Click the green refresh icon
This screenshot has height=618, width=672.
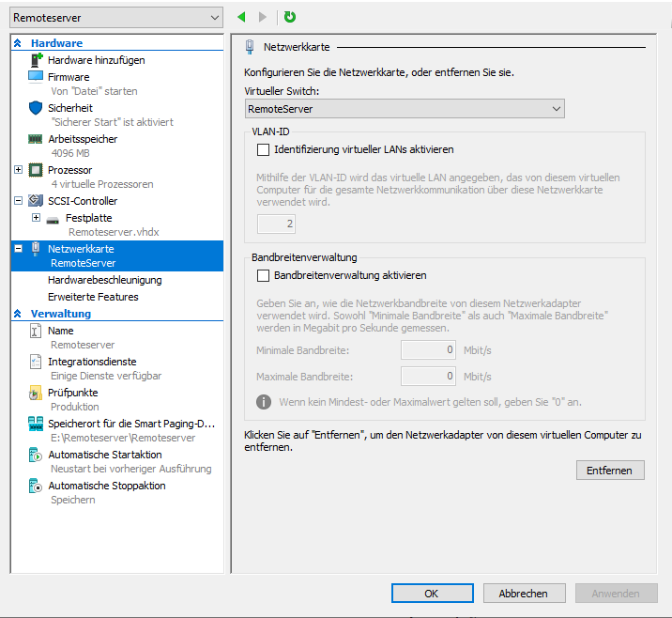tap(290, 17)
